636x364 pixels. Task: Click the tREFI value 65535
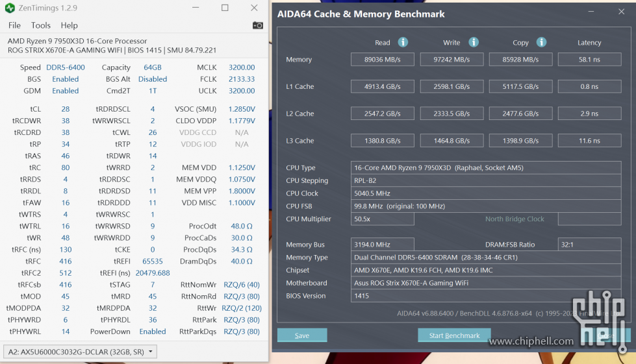click(153, 261)
